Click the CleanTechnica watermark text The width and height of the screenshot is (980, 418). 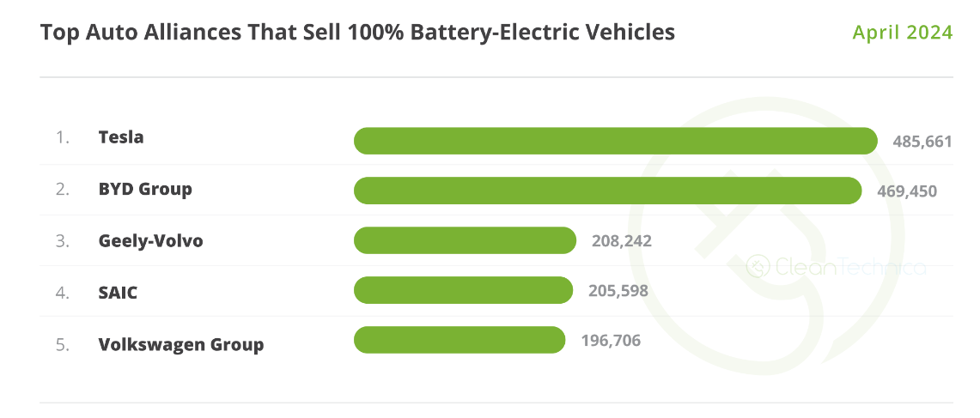click(x=850, y=268)
